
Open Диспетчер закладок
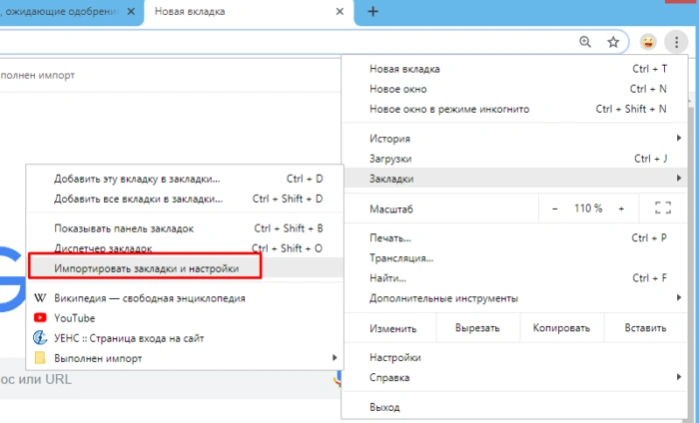pos(185,248)
